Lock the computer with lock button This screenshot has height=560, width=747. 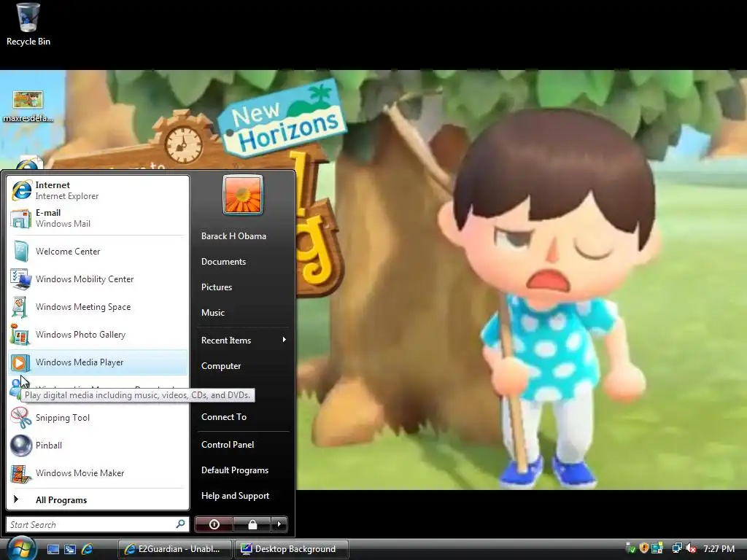pyautogui.click(x=252, y=524)
